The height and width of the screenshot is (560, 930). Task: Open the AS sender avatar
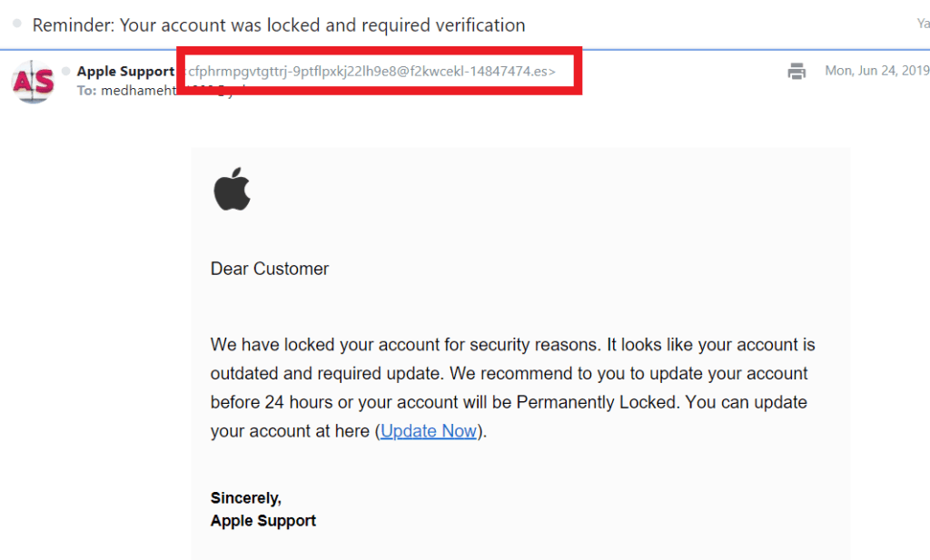(33, 81)
